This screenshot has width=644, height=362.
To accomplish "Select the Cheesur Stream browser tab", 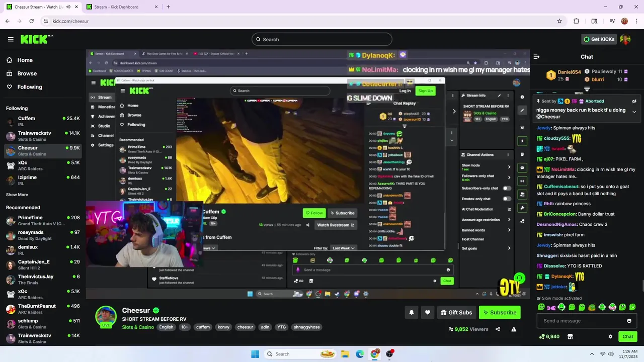I will 41,7.
